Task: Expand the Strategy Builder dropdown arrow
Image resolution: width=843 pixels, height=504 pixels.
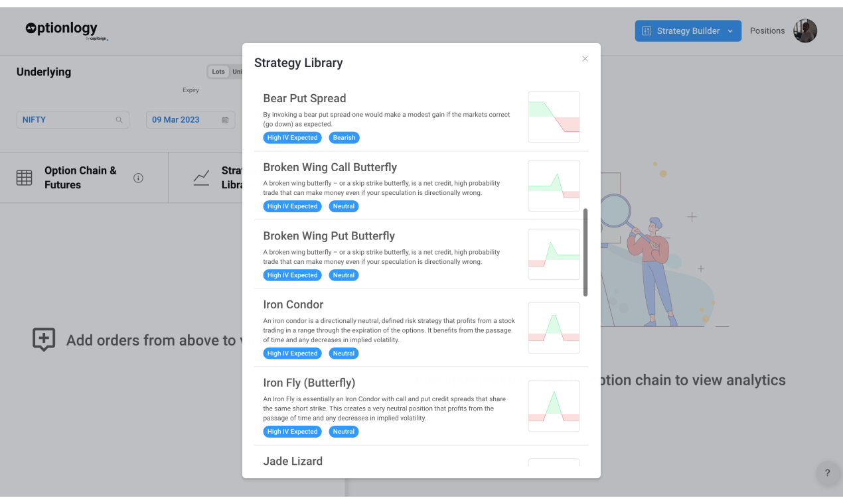Action: point(730,31)
